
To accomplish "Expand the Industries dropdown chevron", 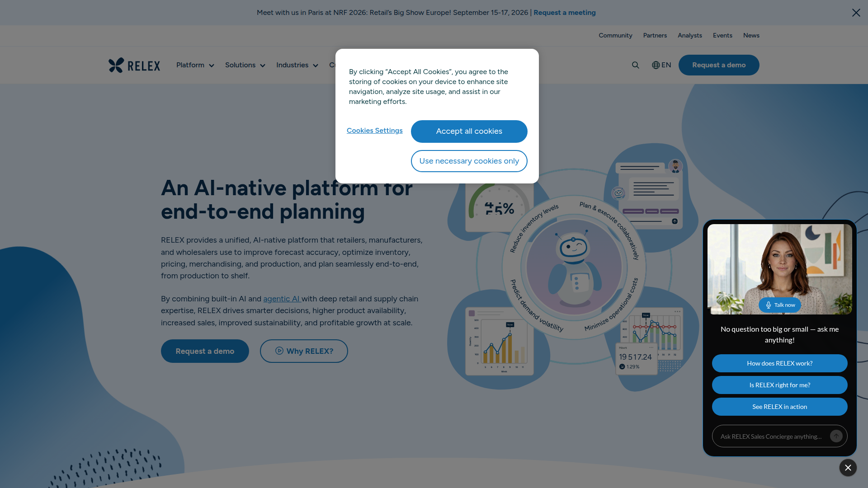I will pos(316,66).
